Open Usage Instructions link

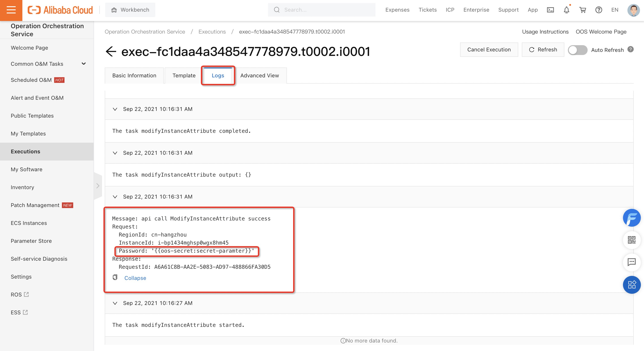point(545,32)
